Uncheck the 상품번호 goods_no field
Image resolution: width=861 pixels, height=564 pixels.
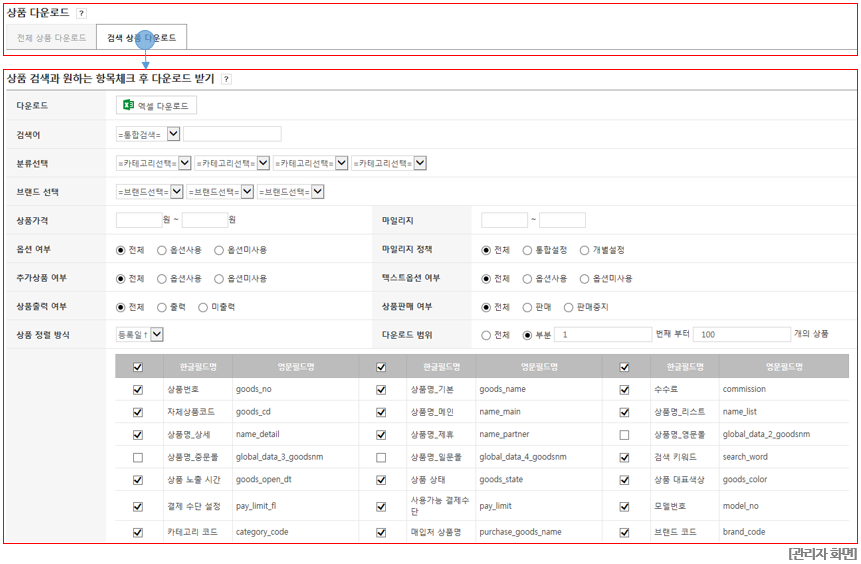tap(138, 390)
